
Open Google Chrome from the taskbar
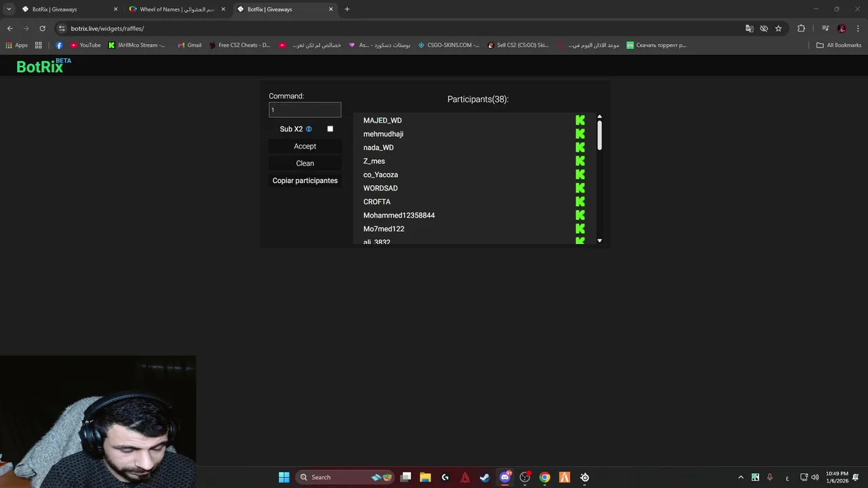(x=545, y=477)
